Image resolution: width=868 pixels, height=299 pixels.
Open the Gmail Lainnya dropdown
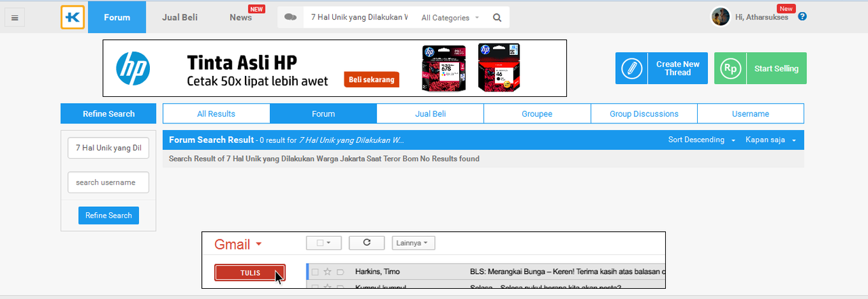[414, 242]
